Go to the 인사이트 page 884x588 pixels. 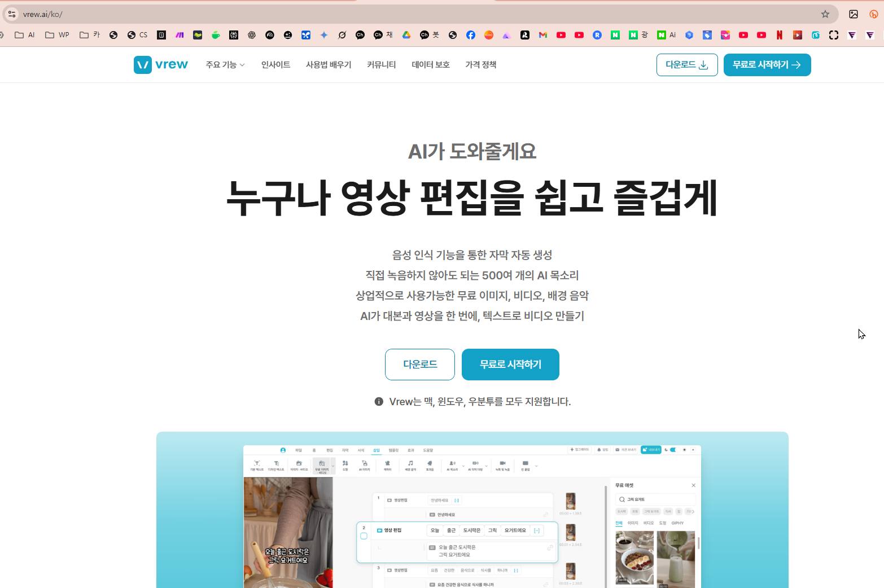click(x=275, y=65)
